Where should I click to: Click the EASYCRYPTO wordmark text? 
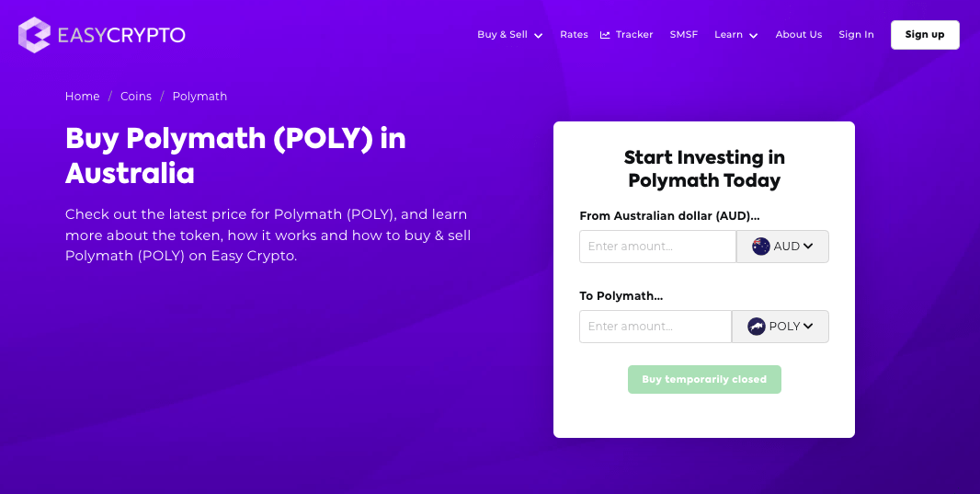click(x=120, y=35)
